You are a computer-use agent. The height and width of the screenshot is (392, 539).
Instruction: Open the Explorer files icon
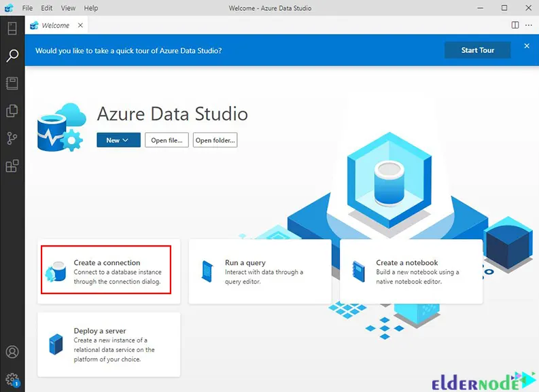[12, 111]
